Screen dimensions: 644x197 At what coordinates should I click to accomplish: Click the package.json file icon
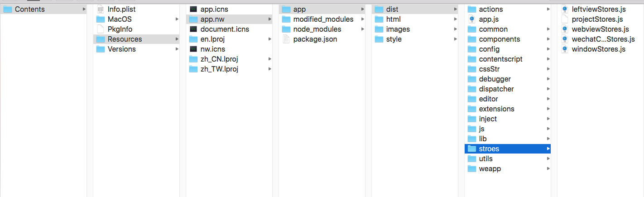tap(286, 39)
